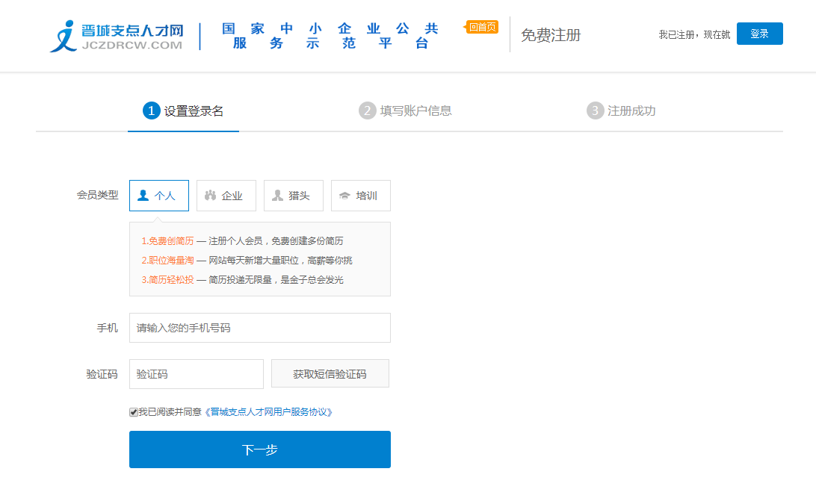816x504 pixels.
Task: Click the 会员类型 field label
Action: tap(97, 195)
